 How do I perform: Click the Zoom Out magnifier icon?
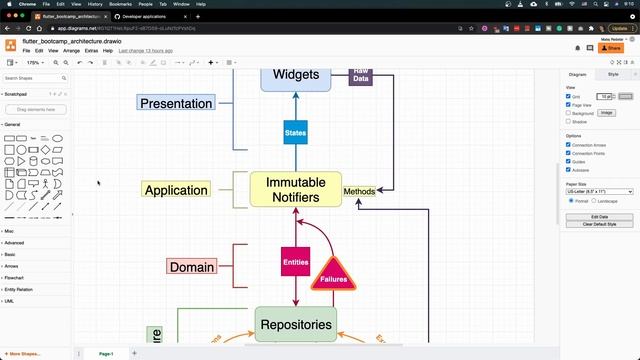tap(66, 62)
